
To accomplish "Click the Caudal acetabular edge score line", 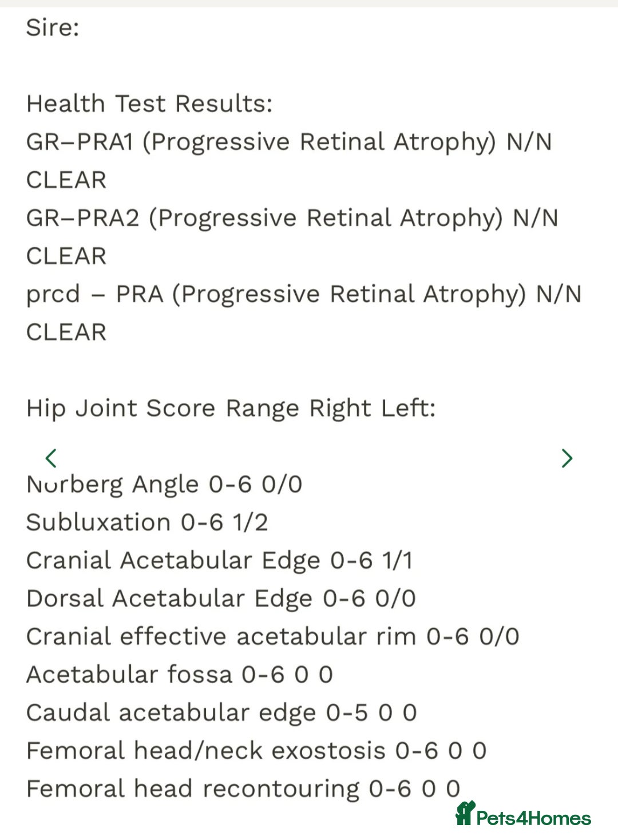I will pos(221,713).
